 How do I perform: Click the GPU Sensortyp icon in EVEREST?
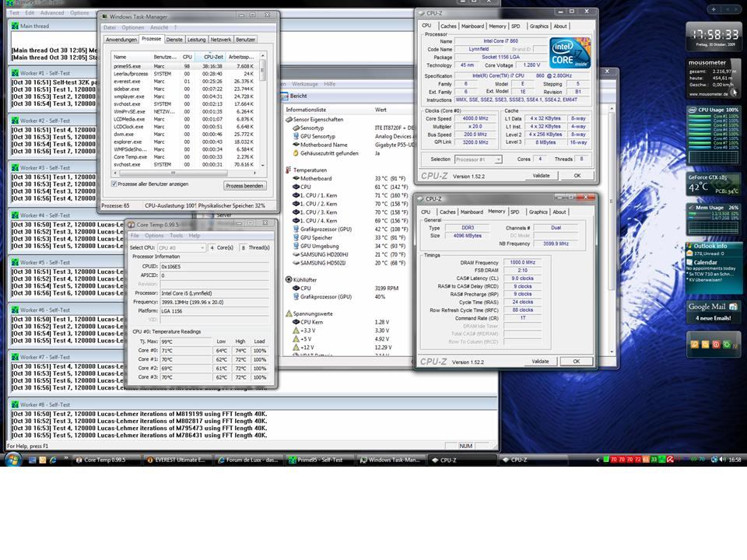[x=296, y=136]
